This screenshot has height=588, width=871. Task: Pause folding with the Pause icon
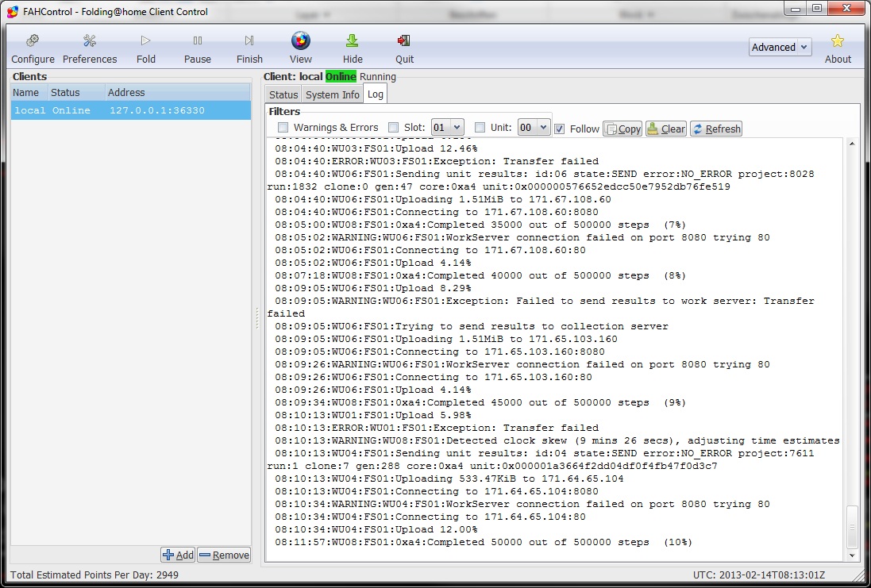click(197, 48)
